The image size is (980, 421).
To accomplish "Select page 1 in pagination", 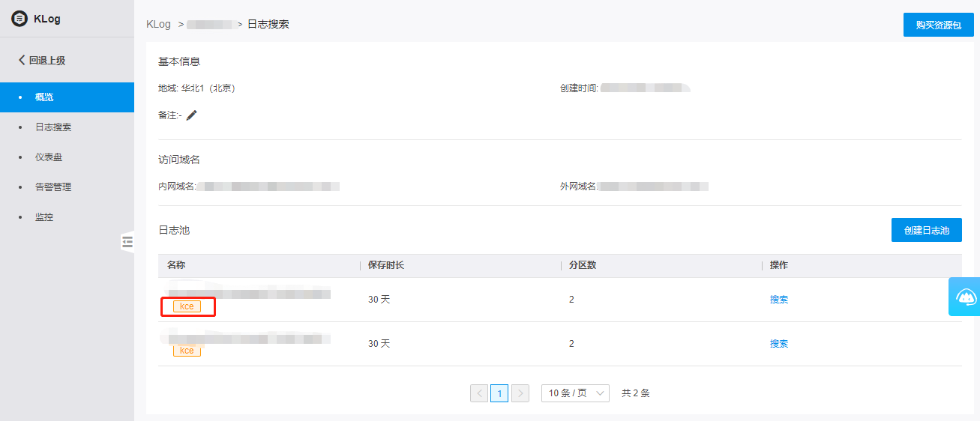I will pyautogui.click(x=499, y=393).
